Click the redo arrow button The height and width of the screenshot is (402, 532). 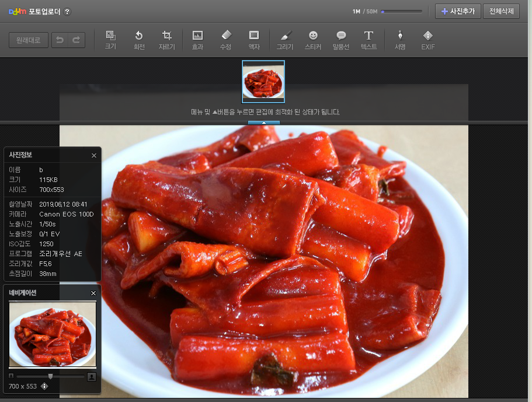click(x=77, y=40)
